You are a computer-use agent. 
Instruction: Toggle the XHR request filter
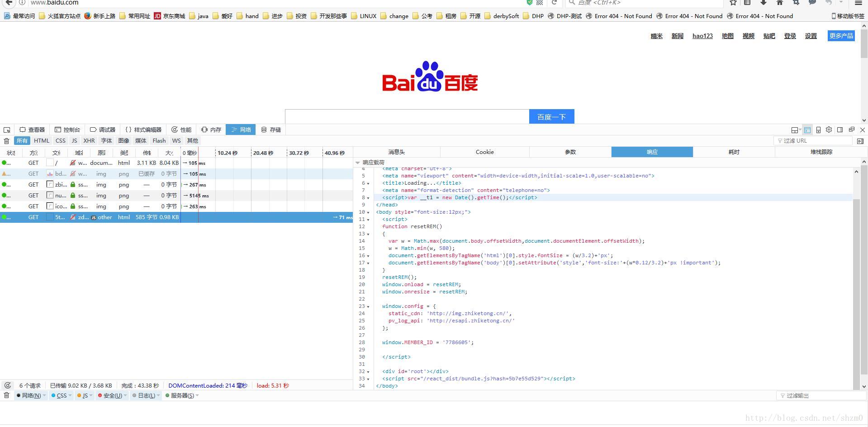[89, 141]
